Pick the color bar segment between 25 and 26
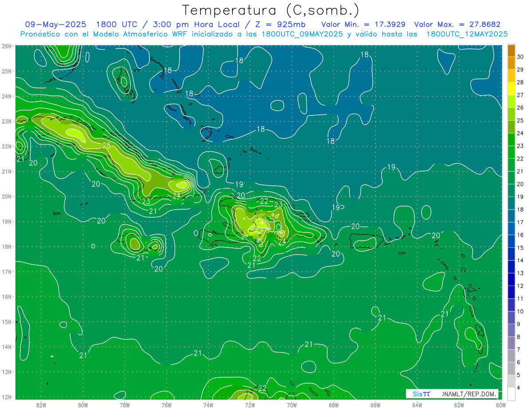This screenshot has height=411, width=532. tap(511, 114)
